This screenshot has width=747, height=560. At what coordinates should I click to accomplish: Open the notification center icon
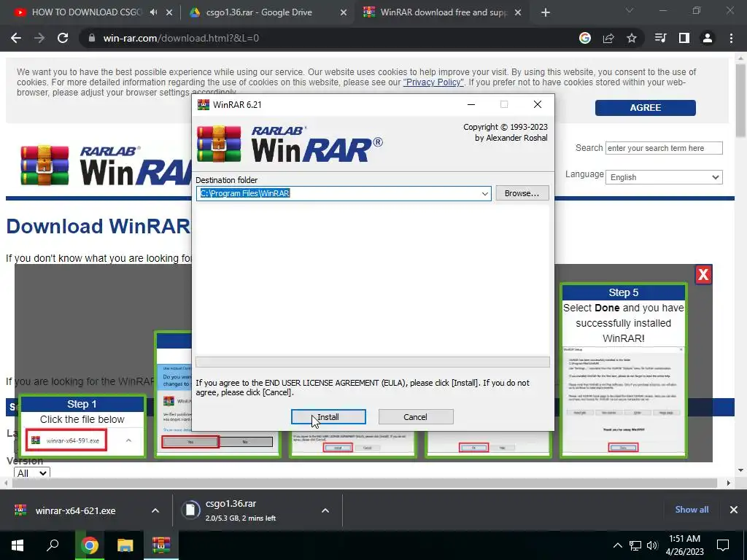tap(723, 545)
